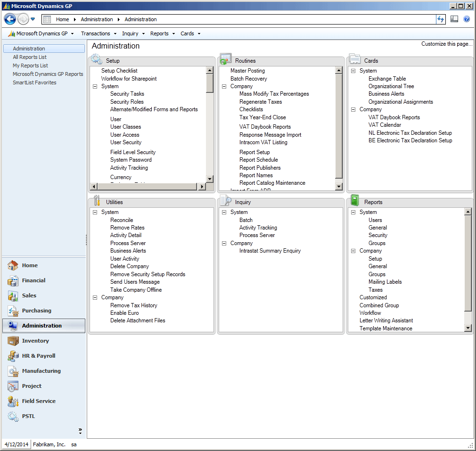Collapse the Company node in Utilities panel
This screenshot has width=476, height=451.
tap(95, 298)
